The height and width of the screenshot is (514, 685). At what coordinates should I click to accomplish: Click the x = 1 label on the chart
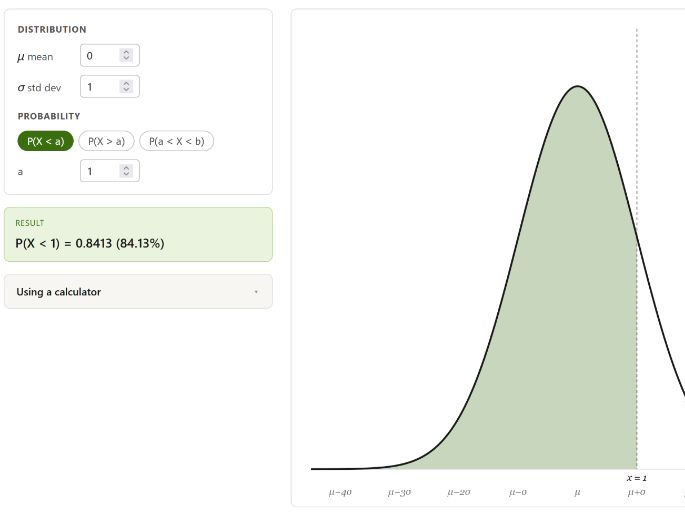[637, 478]
